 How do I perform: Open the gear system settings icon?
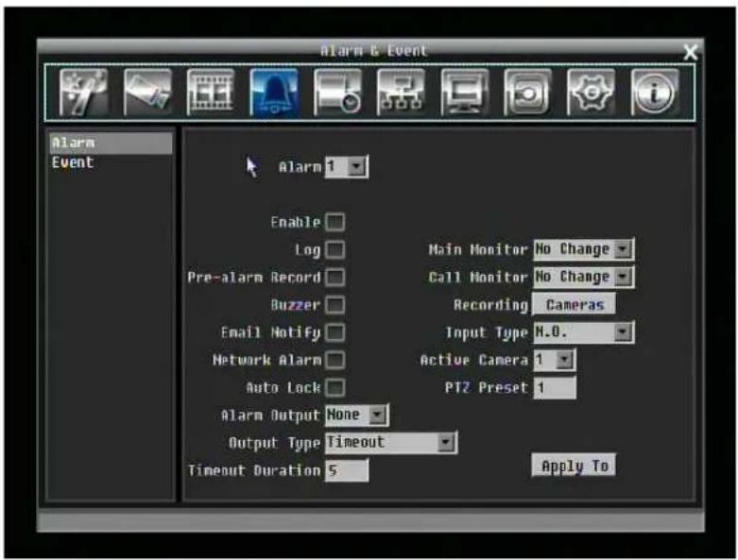pyautogui.click(x=592, y=93)
